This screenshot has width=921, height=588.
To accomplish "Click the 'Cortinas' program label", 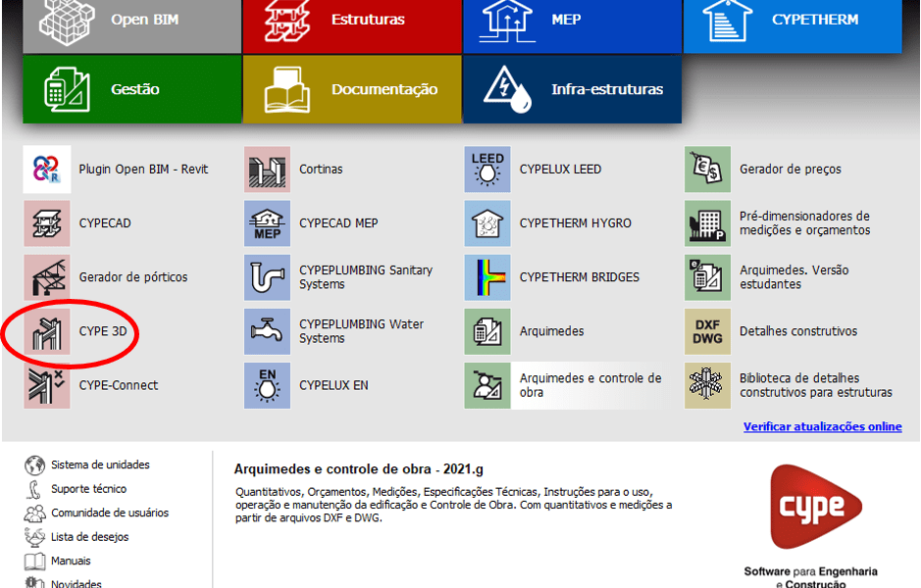I will coord(321,169).
